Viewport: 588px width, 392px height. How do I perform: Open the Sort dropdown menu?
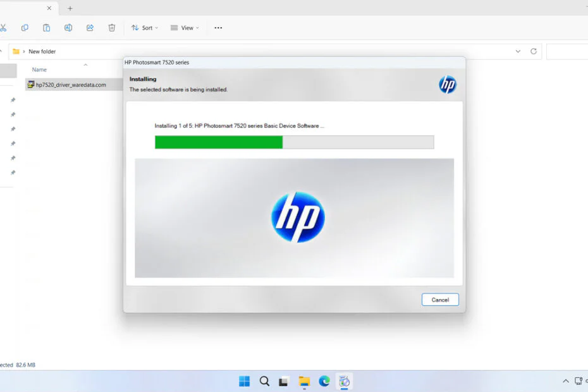point(144,28)
